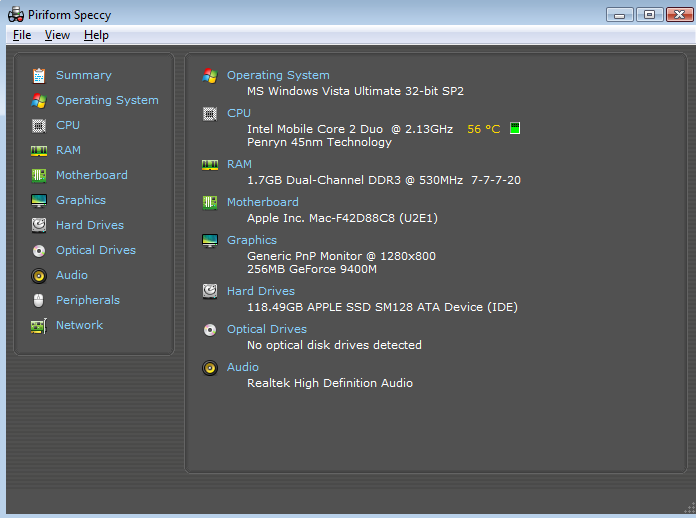Click the Network card icon in sidebar

[39, 326]
